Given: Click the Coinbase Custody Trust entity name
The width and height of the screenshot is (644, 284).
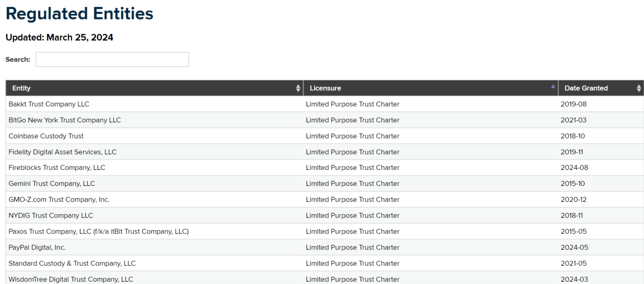Looking at the screenshot, I should click(46, 136).
